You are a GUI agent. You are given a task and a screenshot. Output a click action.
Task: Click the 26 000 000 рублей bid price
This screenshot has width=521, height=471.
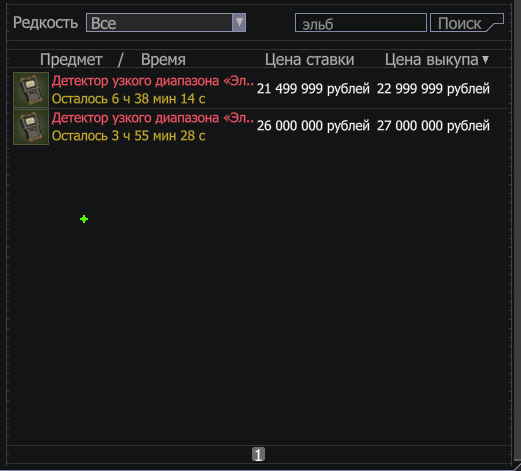(x=313, y=126)
